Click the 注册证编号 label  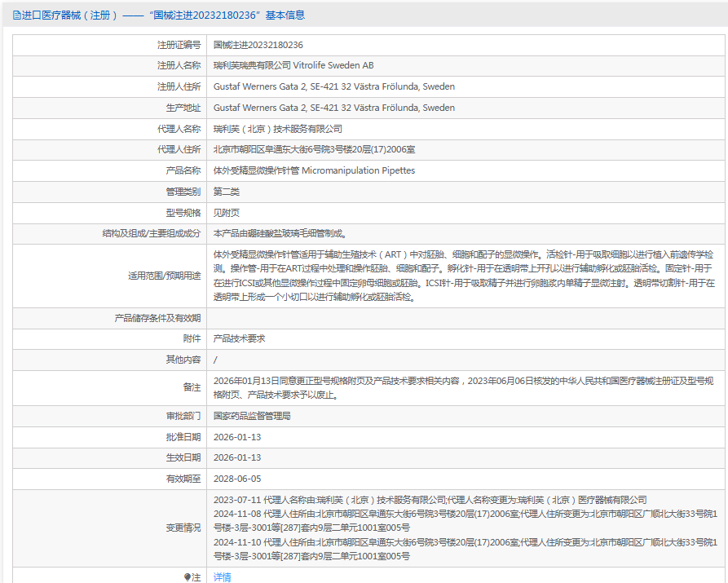coord(179,45)
